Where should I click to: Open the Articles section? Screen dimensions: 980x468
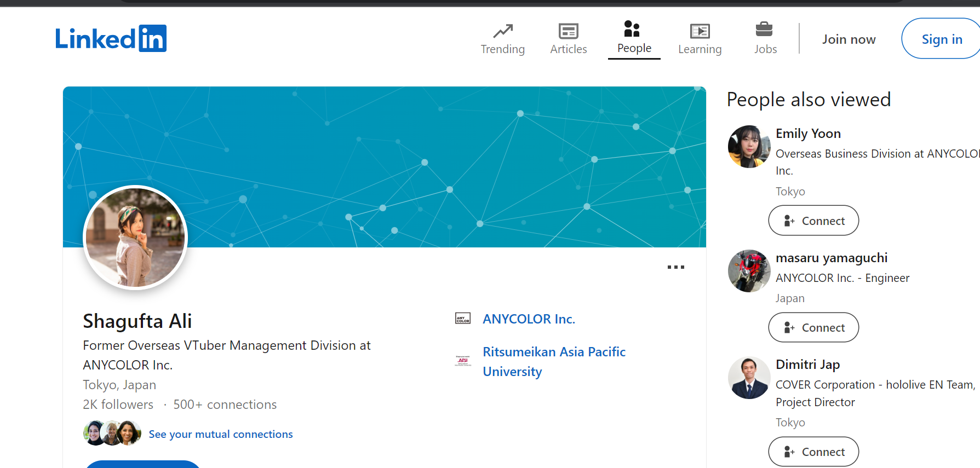click(x=568, y=39)
